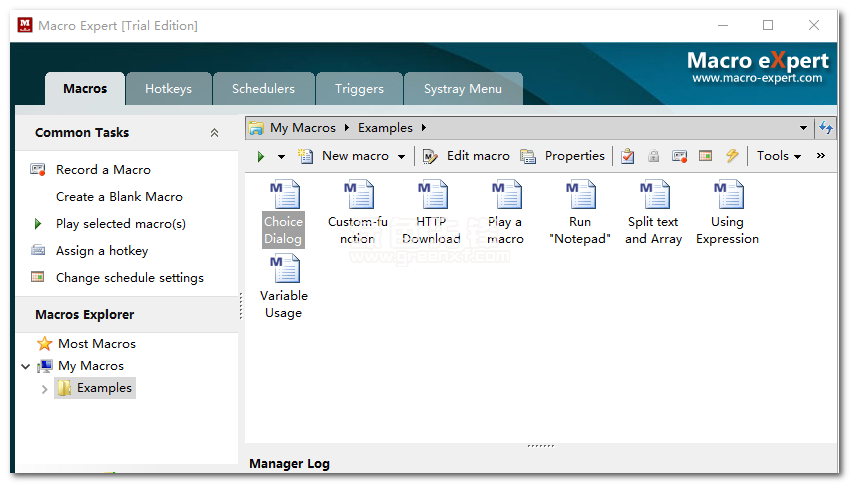Collapse the Common Tasks panel

click(215, 133)
